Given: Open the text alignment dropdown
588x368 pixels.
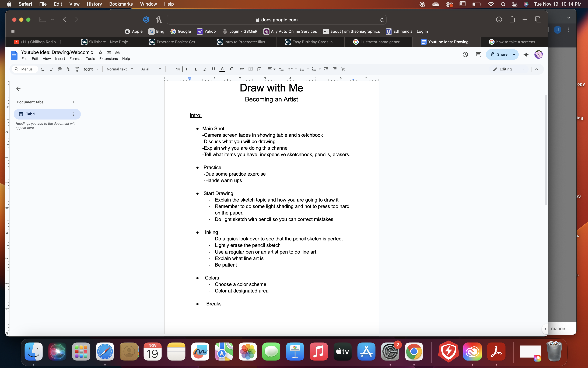Looking at the screenshot, I should tap(271, 69).
